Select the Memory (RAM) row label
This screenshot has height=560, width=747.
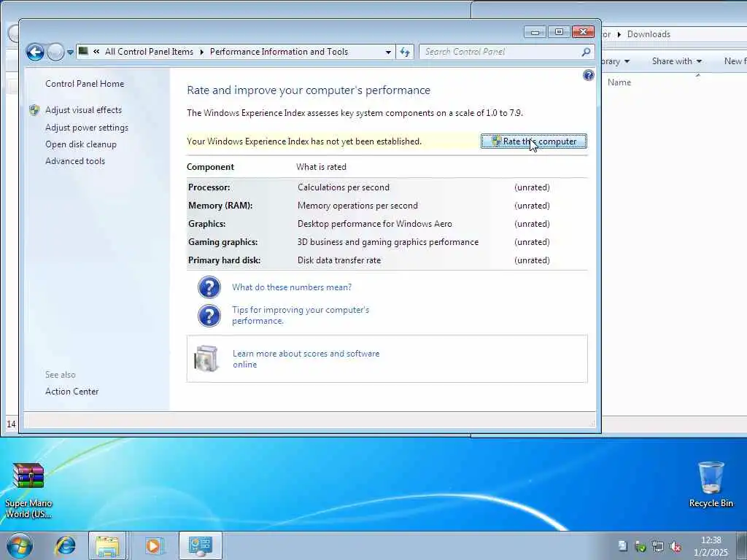[x=220, y=206]
